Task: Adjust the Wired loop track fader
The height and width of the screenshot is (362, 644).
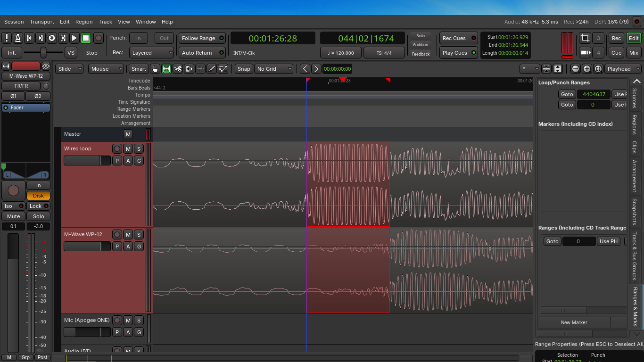Action: [x=87, y=161]
